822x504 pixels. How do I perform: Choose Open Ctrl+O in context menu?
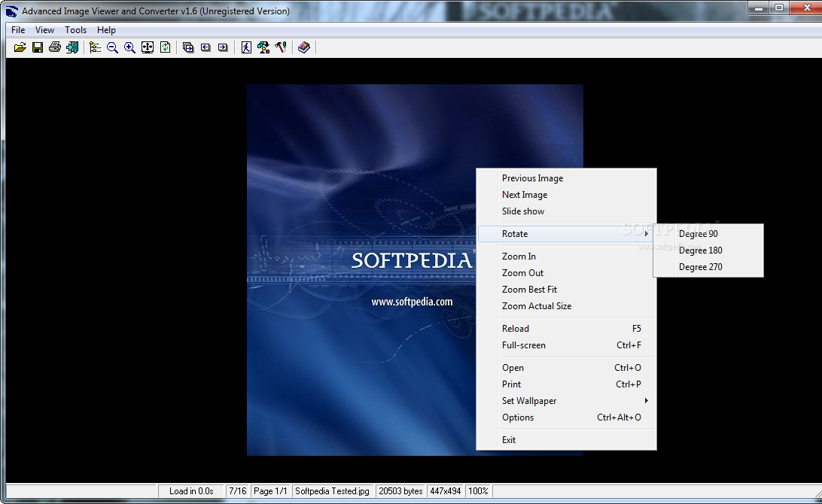click(567, 368)
